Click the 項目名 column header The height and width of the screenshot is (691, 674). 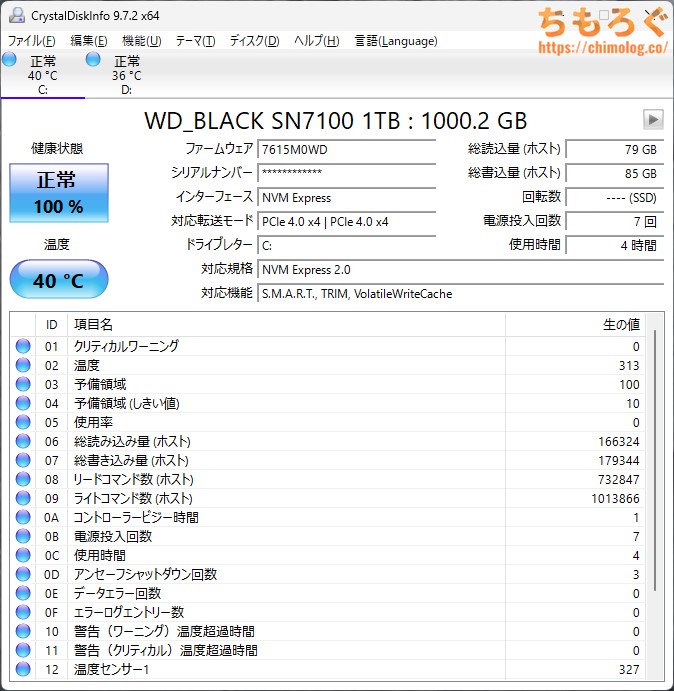[286, 325]
